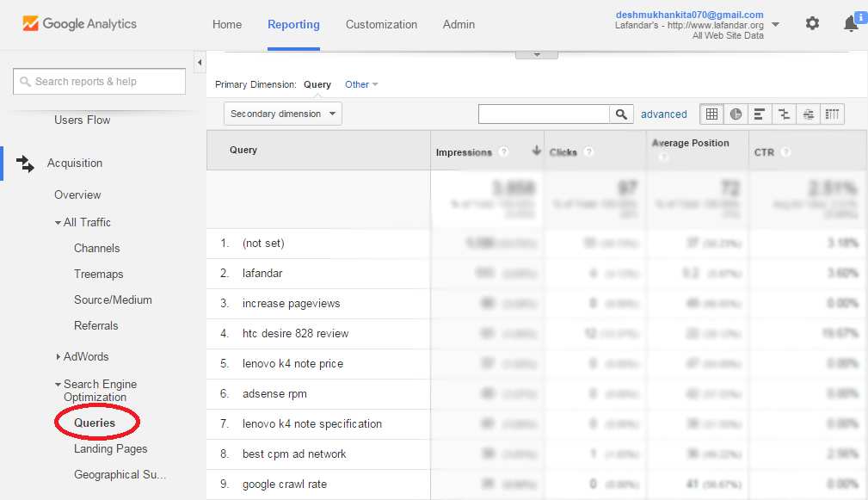This screenshot has width=868, height=500.
Task: Open the Queries report
Action: tap(95, 423)
